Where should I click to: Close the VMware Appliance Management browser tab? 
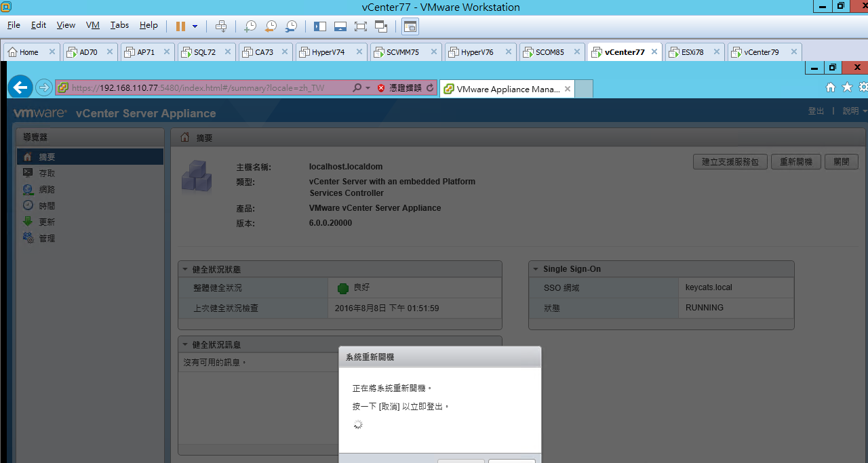click(568, 89)
